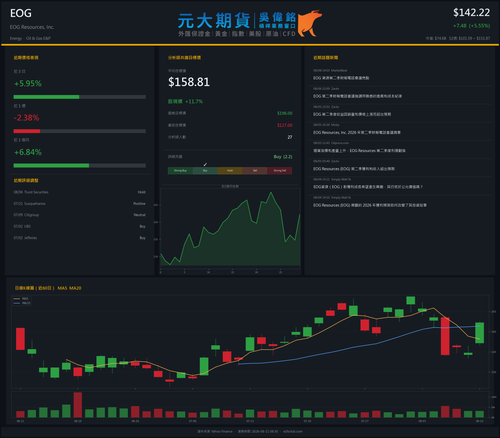Click the green bar under +5.95%
The image size is (500, 438).
pyautogui.click(x=46, y=97)
